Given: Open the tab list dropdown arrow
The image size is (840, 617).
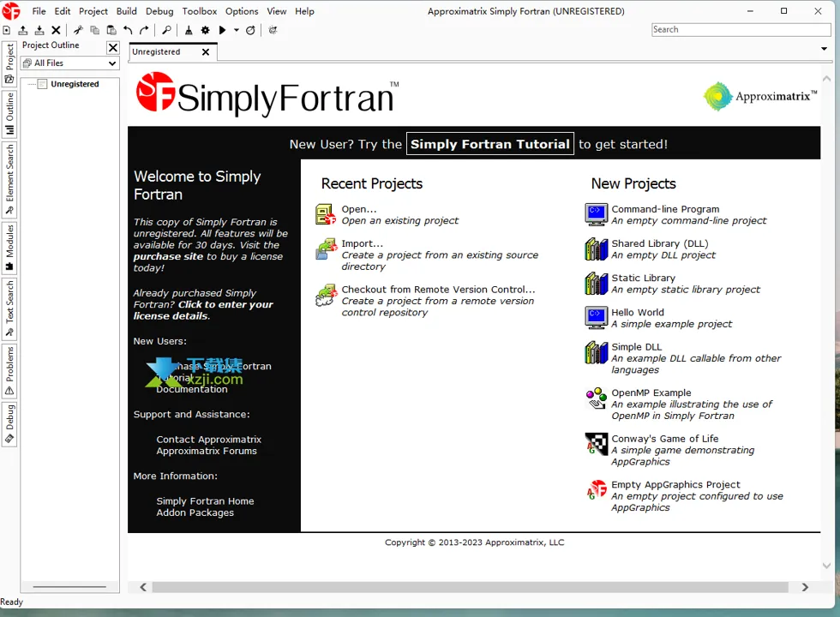Looking at the screenshot, I should [824, 49].
